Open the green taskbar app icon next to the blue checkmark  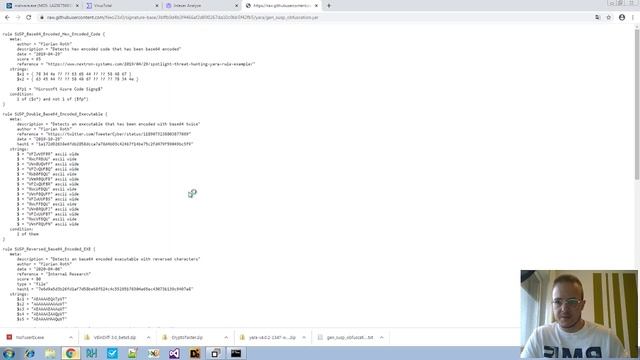[x=133, y=353]
